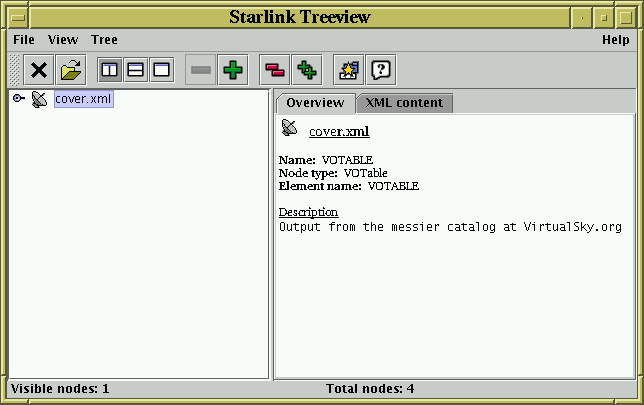Viewport: 644px width, 405px height.
Task: Click the green recursive expand icon
Action: (x=307, y=70)
